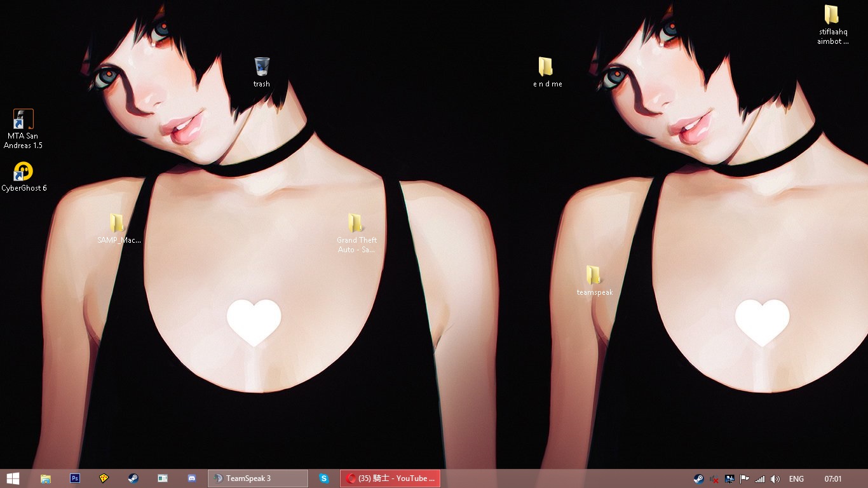Viewport: 868px width, 488px height.
Task: Open Action Center flag icon
Action: 745,479
